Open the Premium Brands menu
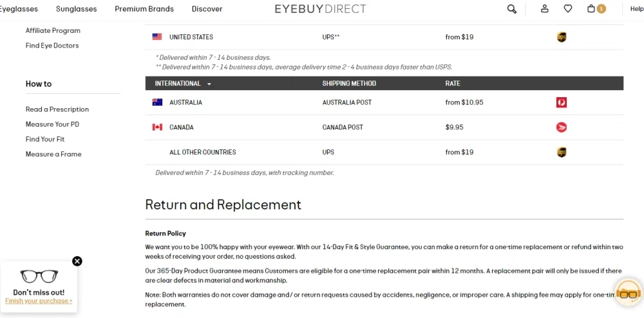Viewport: 644px width, 318px height. 144,9
